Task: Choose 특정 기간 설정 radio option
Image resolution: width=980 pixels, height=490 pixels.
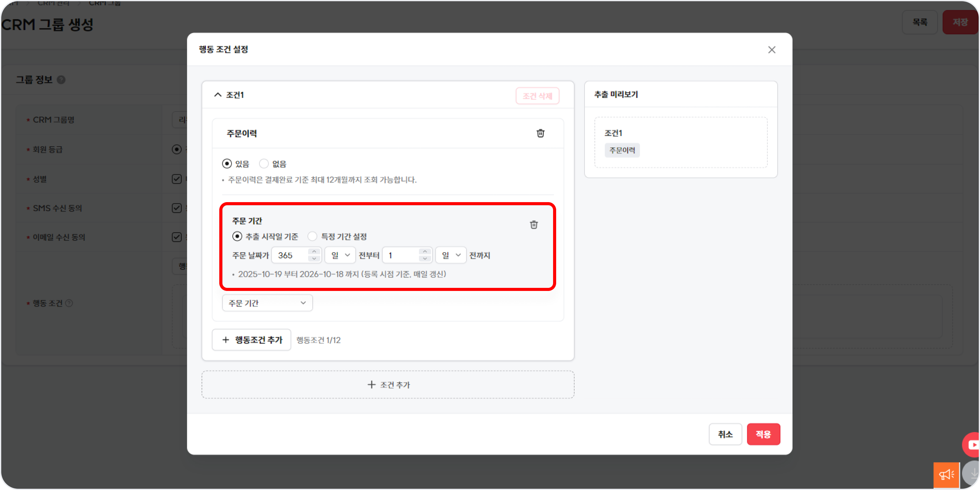Action: 312,236
